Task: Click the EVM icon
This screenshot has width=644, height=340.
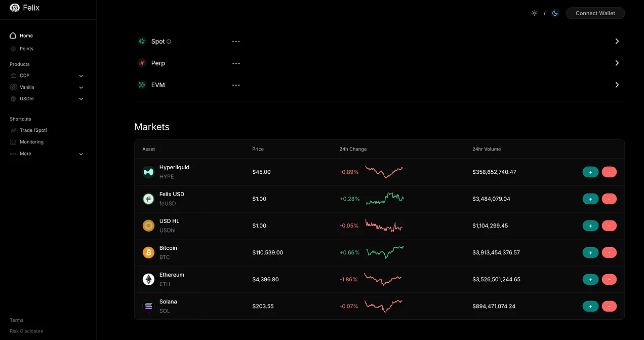Action: pos(142,85)
